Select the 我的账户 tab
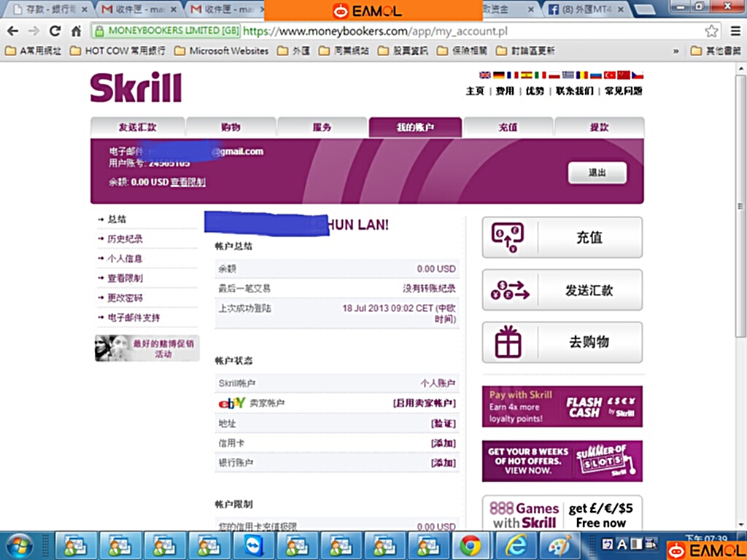This screenshot has height=560, width=747. (415, 127)
